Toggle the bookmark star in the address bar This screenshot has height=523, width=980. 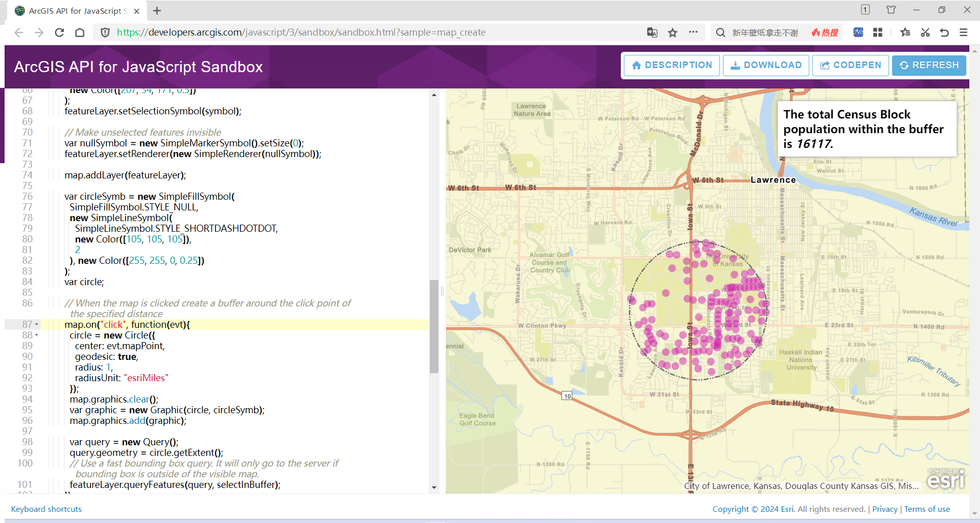pyautogui.click(x=673, y=32)
